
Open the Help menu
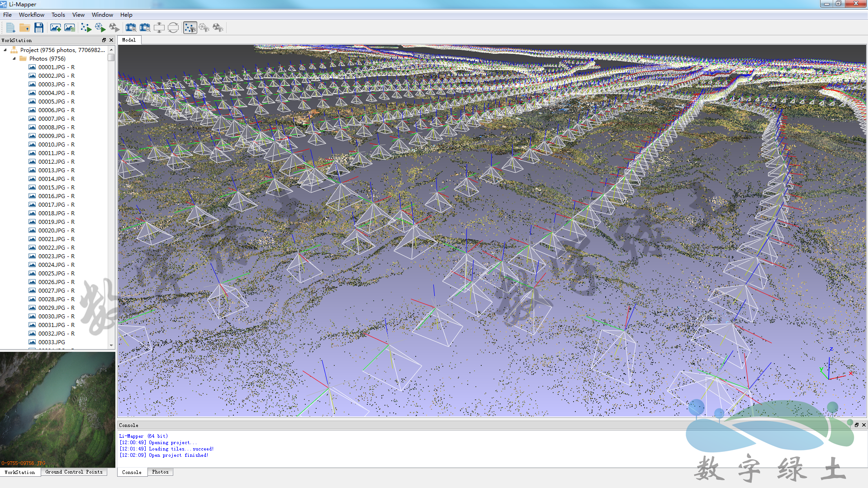pyautogui.click(x=126, y=14)
